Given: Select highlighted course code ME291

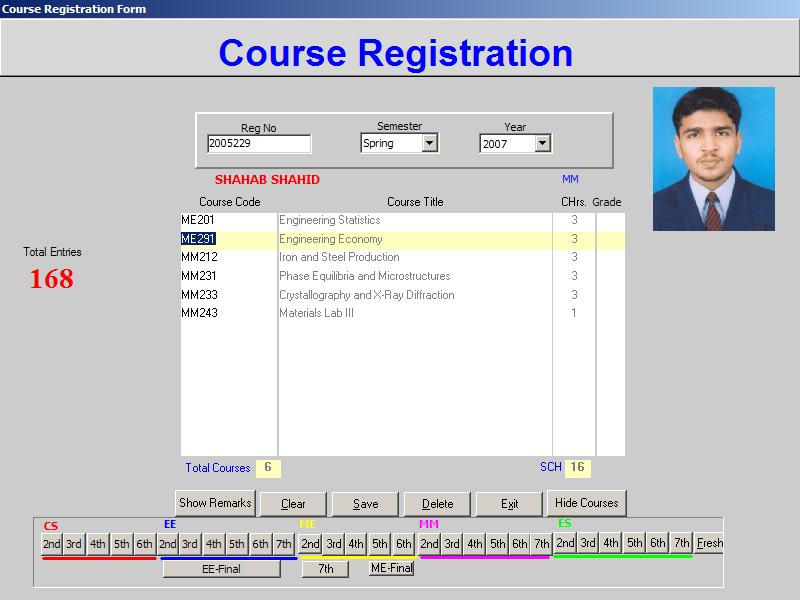Looking at the screenshot, I should (x=198, y=239).
